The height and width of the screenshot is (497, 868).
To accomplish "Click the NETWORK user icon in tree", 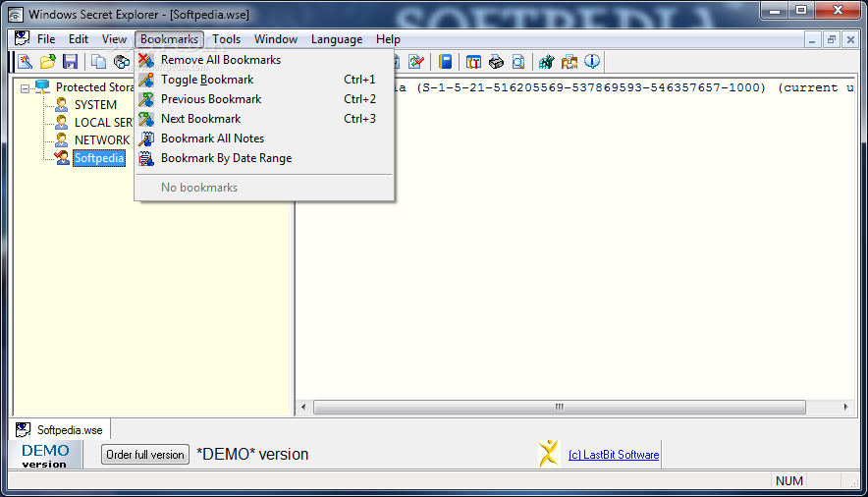I will (x=62, y=140).
